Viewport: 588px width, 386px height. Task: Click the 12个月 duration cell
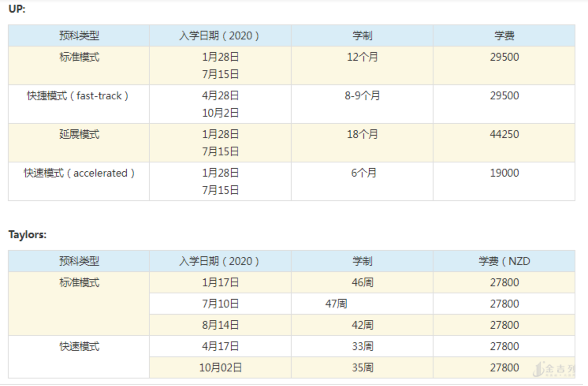pos(362,57)
